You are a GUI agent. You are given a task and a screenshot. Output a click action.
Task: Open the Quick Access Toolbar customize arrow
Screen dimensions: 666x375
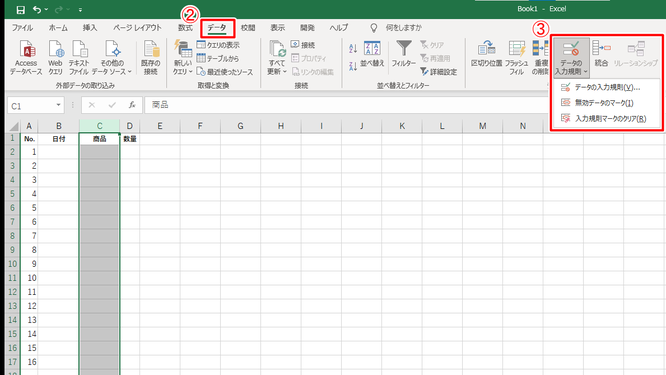coord(80,10)
